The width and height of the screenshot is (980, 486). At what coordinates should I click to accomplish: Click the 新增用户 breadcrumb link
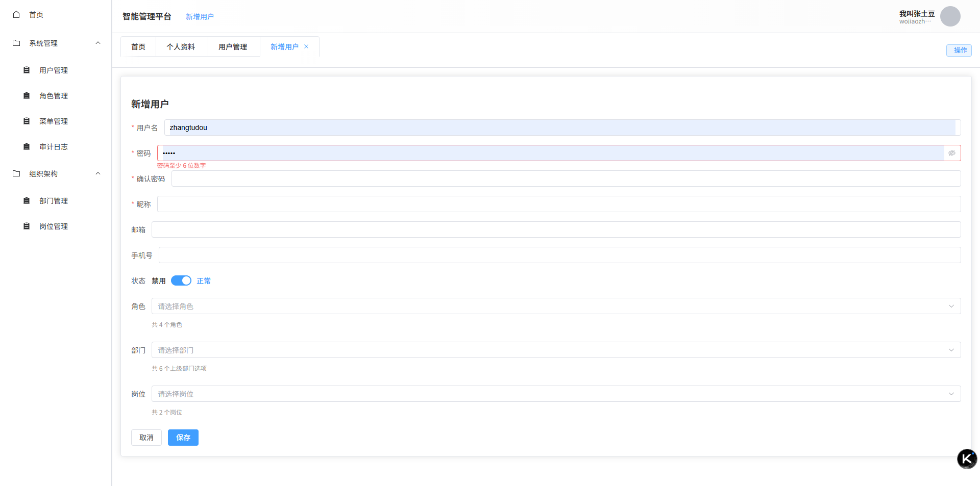tap(200, 17)
